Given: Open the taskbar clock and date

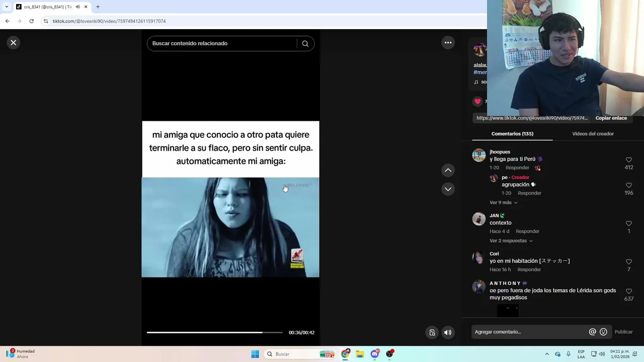Looking at the screenshot, I should click(x=619, y=354).
